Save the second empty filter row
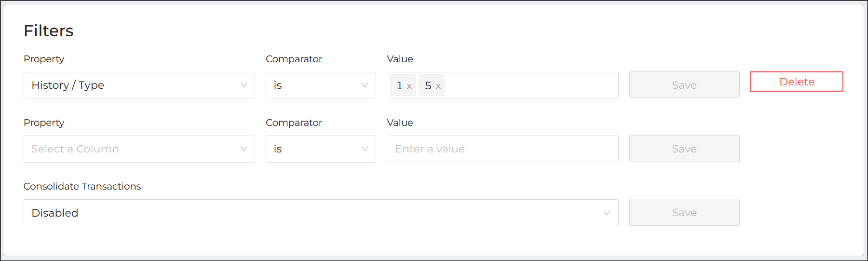The height and width of the screenshot is (261, 868). coord(684,149)
